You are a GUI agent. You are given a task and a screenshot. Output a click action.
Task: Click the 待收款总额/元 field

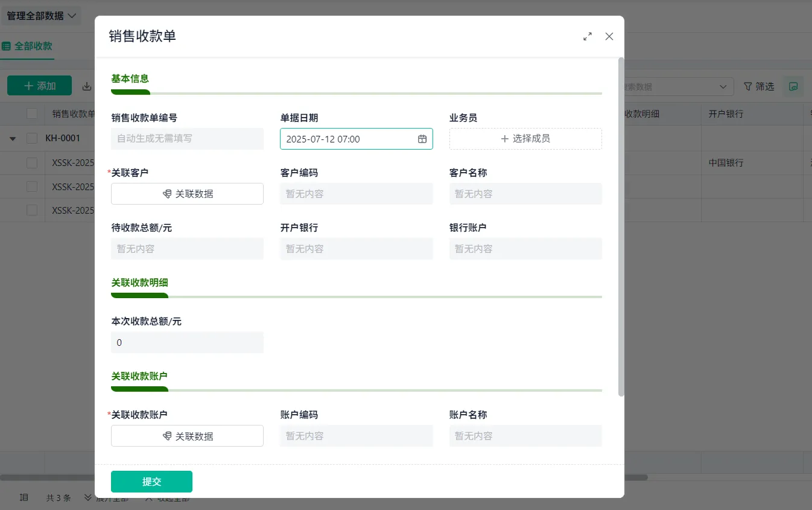187,249
